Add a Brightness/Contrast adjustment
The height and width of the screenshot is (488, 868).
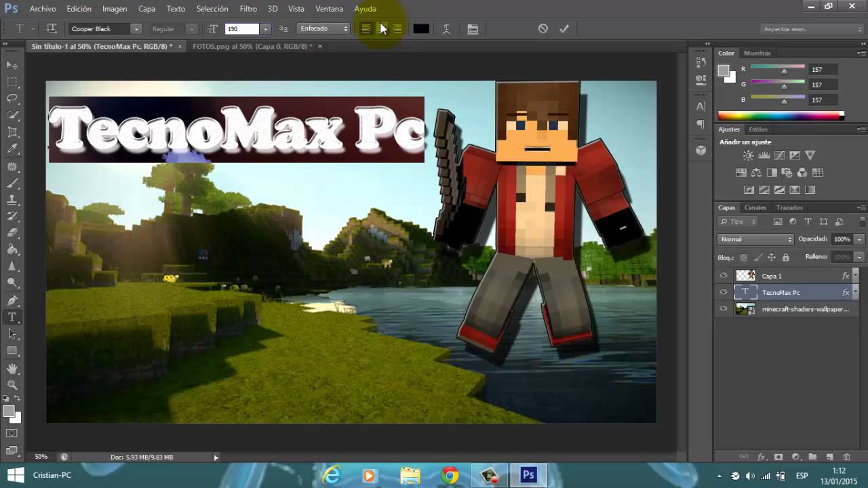click(x=748, y=156)
